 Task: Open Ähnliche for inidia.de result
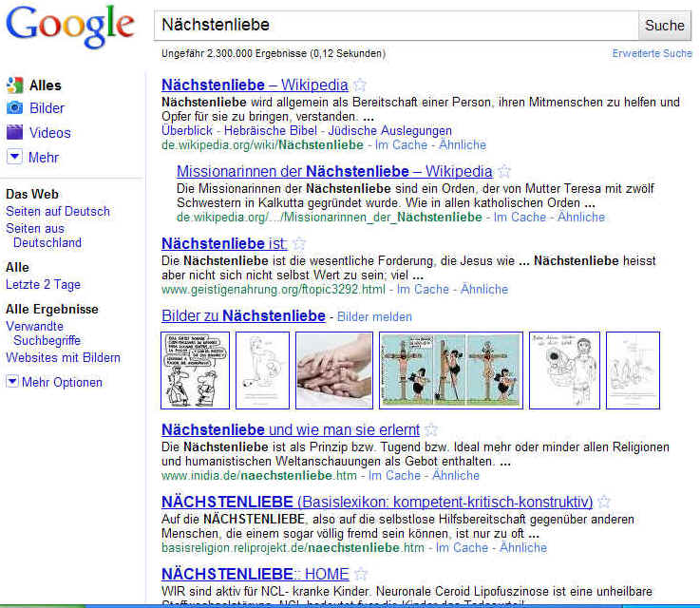(x=456, y=475)
